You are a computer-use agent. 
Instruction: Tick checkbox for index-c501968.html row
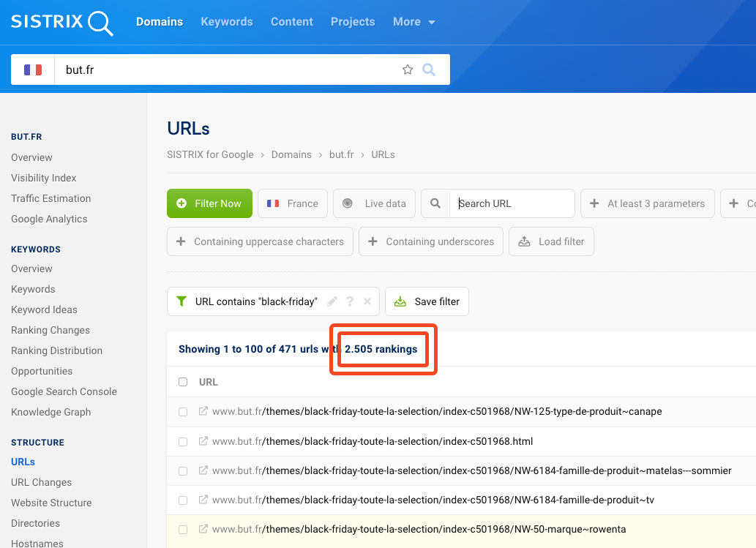pyautogui.click(x=183, y=442)
